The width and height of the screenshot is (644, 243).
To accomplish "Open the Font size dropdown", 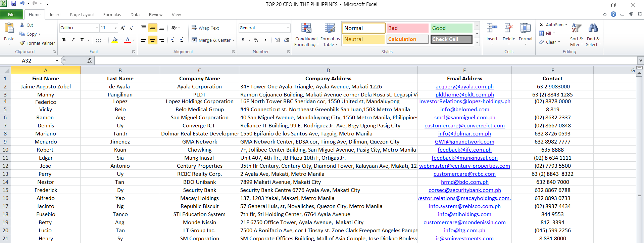I will pos(116,28).
